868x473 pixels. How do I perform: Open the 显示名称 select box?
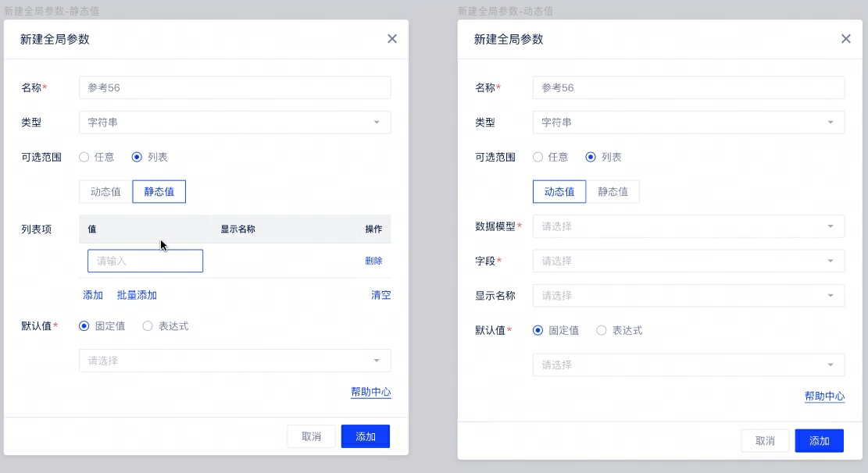point(688,296)
